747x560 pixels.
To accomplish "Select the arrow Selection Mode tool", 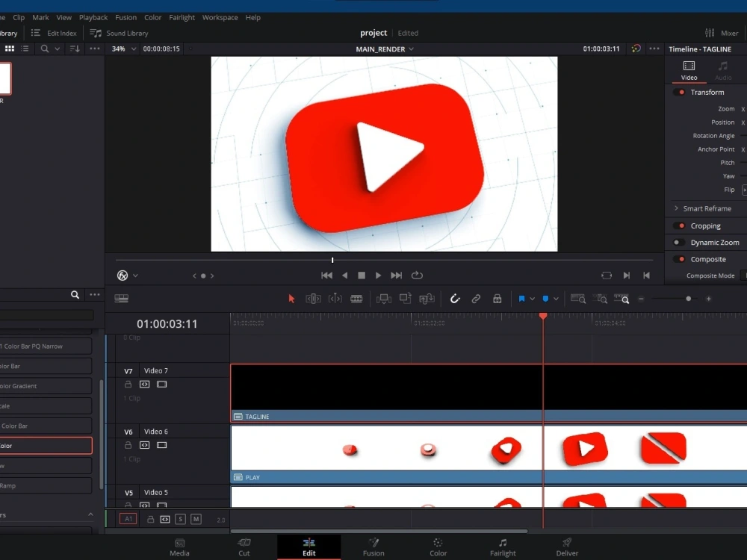I will pos(291,299).
